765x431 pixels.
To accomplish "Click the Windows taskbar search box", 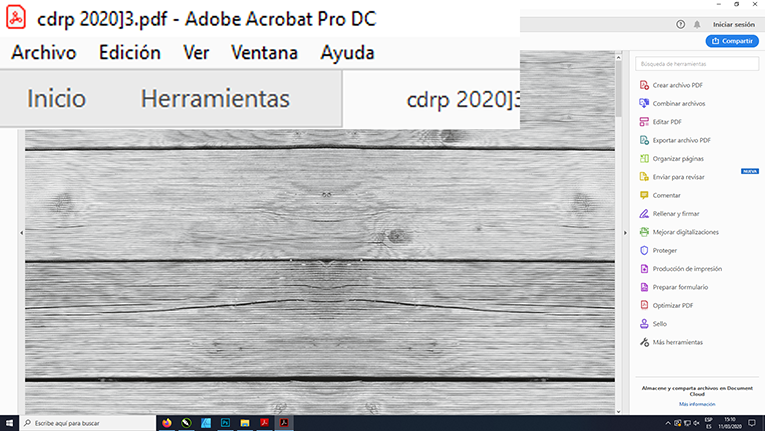I will click(x=88, y=423).
